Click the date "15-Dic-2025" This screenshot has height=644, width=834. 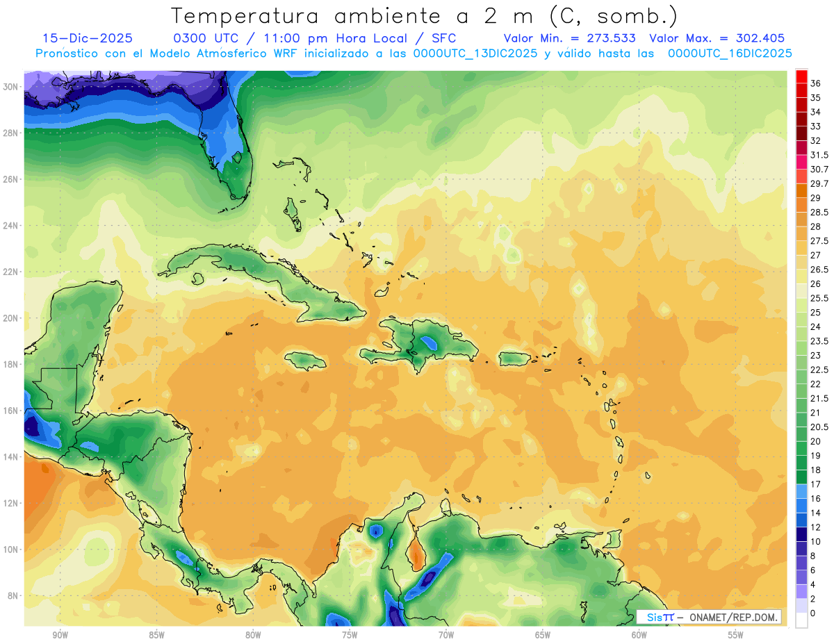pyautogui.click(x=87, y=39)
